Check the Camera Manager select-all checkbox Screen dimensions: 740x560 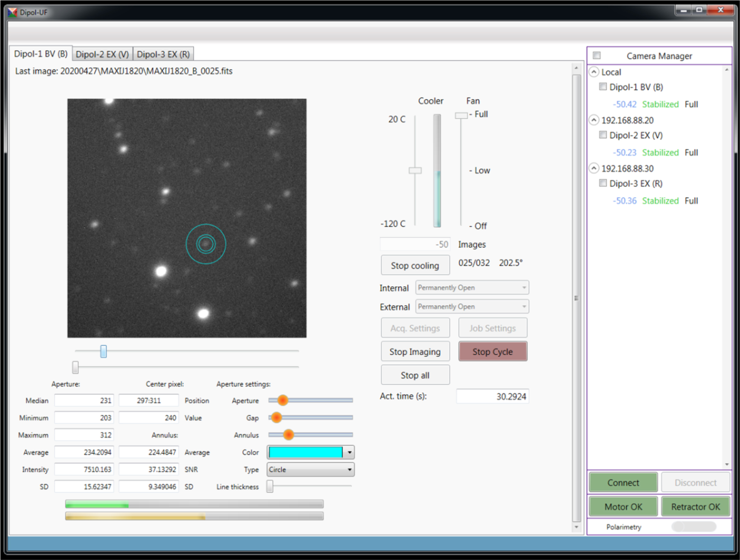point(597,55)
